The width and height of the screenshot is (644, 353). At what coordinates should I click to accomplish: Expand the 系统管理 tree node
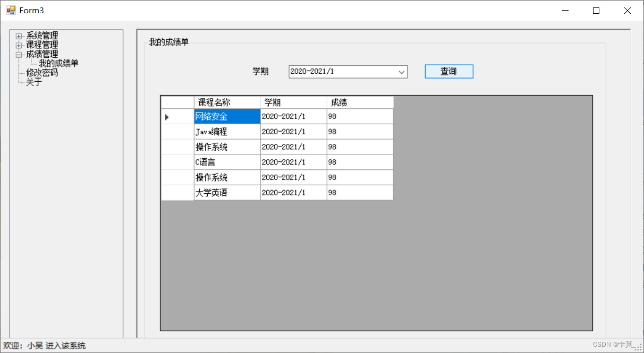(x=19, y=36)
